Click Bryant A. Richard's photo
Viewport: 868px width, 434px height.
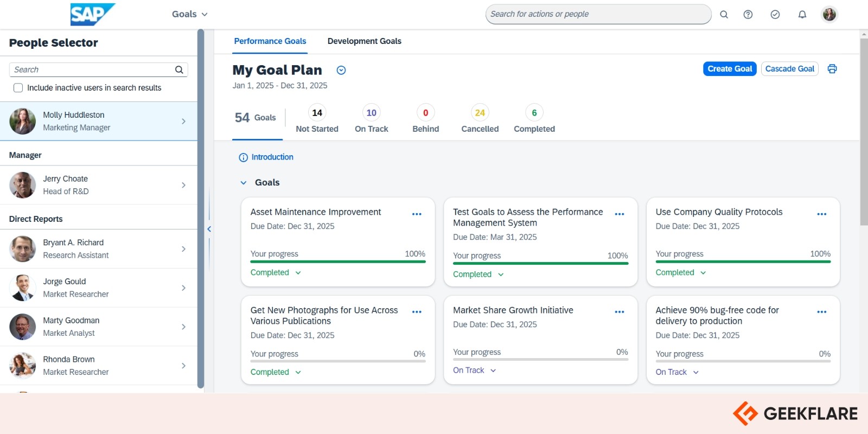[23, 249]
